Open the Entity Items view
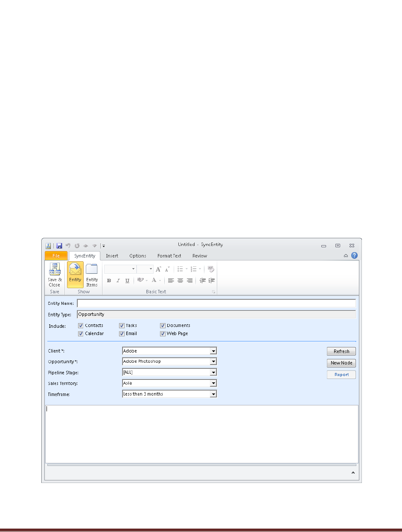 [x=92, y=275]
